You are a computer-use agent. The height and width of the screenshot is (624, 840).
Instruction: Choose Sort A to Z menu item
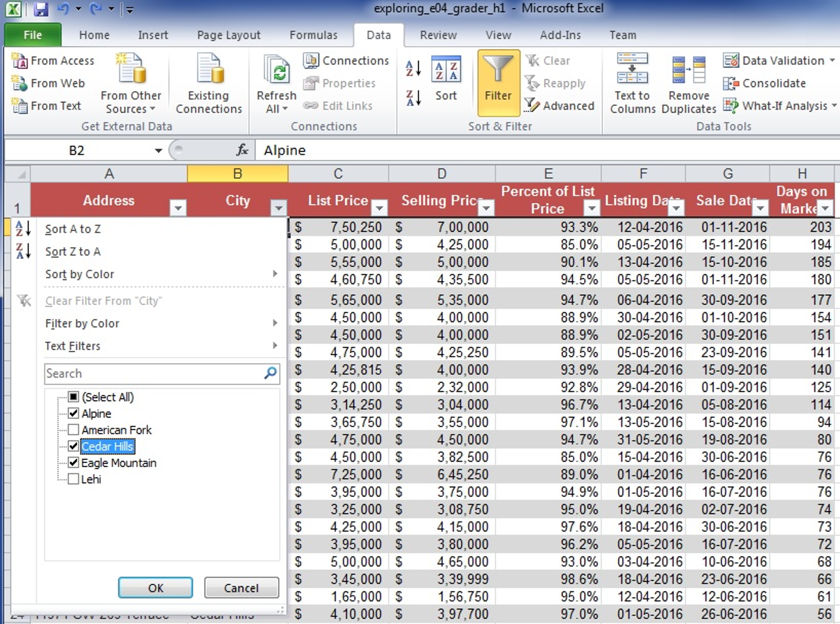(149, 229)
